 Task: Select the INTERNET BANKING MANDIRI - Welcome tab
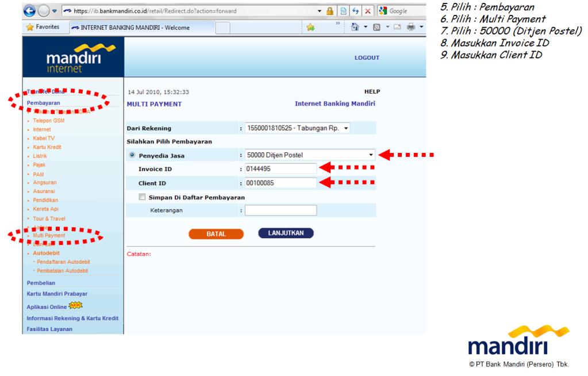(143, 28)
